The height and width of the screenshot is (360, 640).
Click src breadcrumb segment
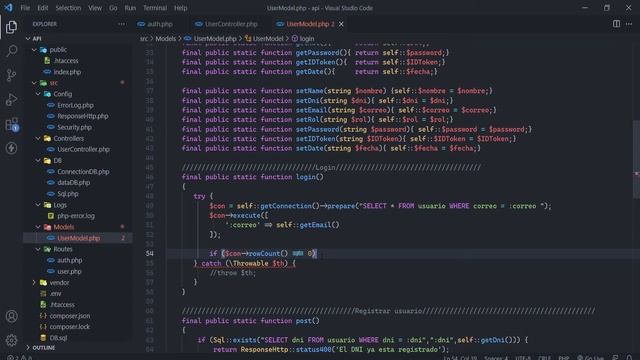tap(144, 39)
